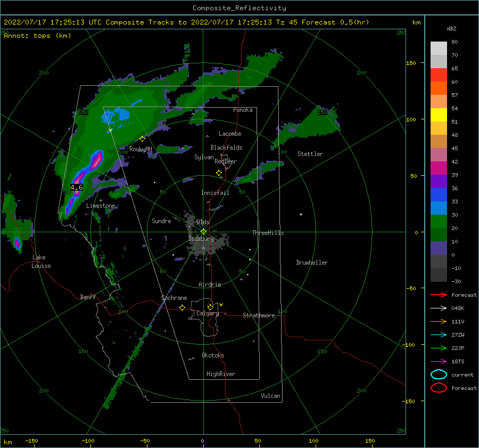
Task: Click the Ponoka city label
Action: click(243, 110)
